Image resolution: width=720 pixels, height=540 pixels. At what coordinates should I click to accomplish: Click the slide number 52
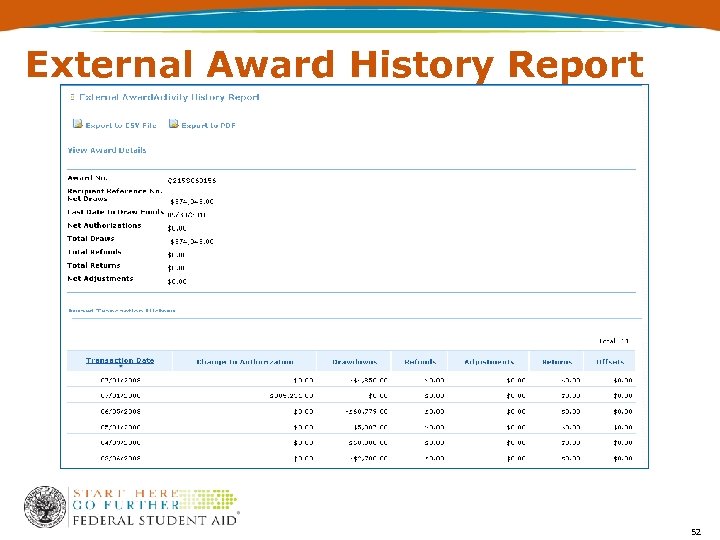(696, 532)
